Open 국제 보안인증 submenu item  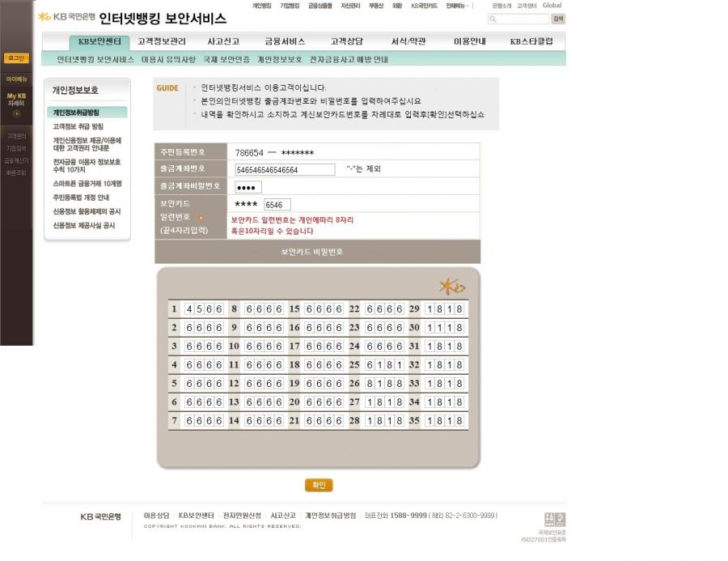click(226, 59)
